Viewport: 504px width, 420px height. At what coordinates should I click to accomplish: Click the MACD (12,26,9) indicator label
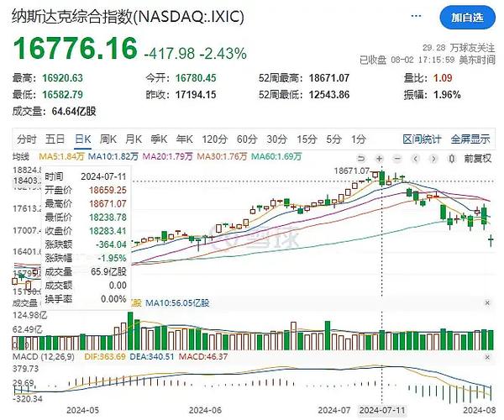[43, 357]
